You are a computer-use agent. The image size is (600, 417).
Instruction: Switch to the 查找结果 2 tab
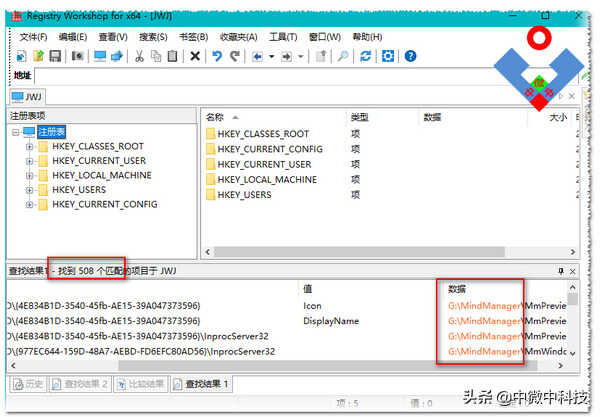click(80, 384)
